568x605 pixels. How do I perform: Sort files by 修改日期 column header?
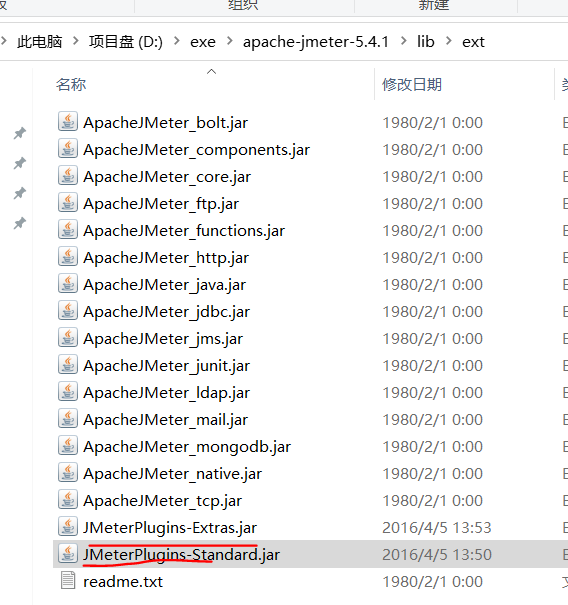click(x=412, y=84)
